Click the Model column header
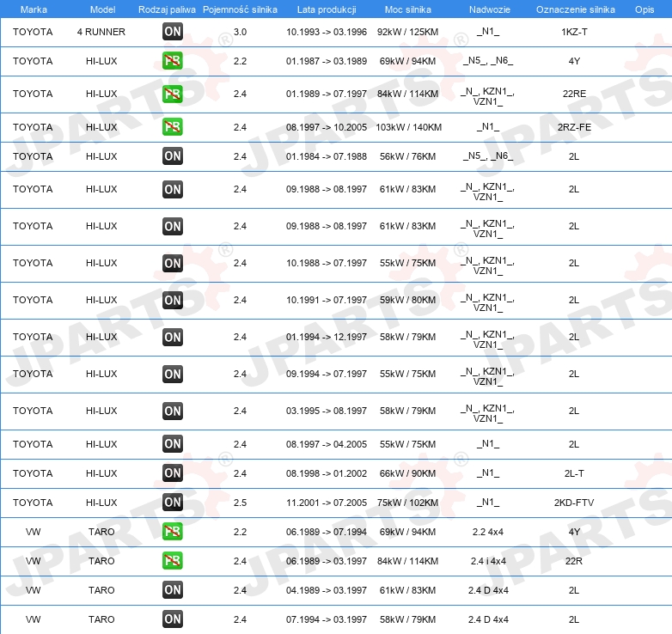 click(x=102, y=9)
